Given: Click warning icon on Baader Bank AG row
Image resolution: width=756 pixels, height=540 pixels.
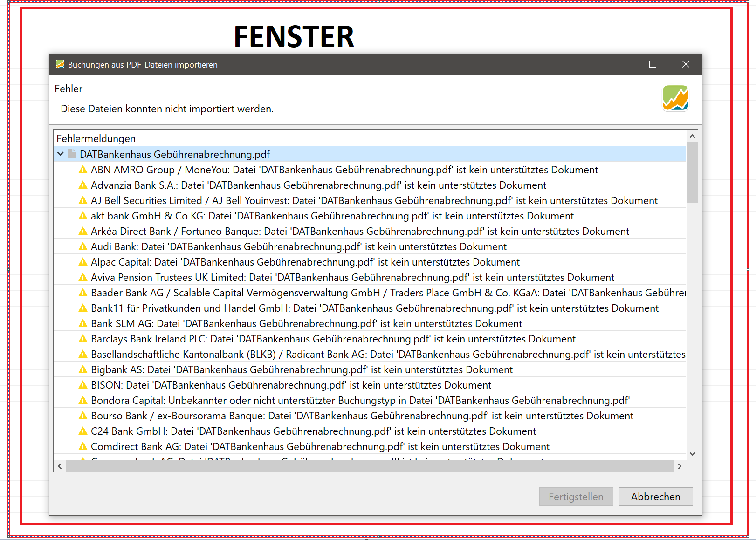Looking at the screenshot, I should pos(83,293).
